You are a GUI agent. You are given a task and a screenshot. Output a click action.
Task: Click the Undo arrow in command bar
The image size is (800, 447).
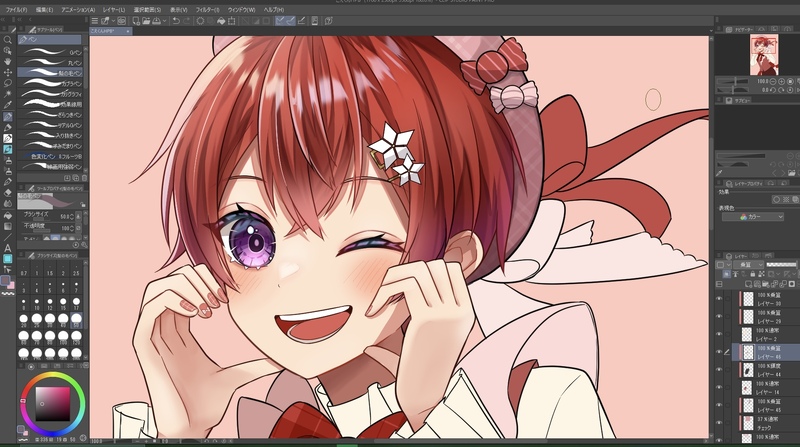pos(176,21)
